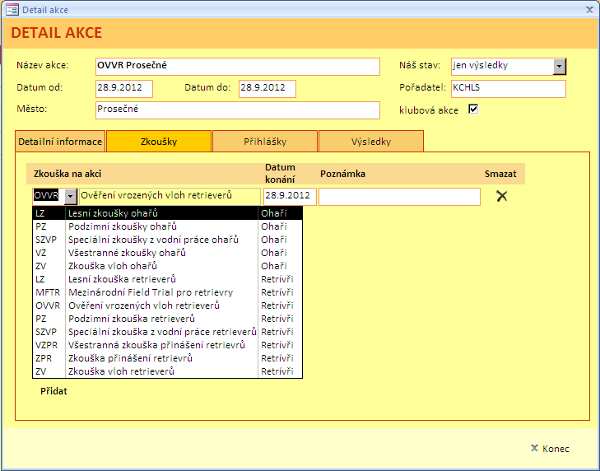This screenshot has width=600, height=471.
Task: Delete the OVVR exam row using the X icon
Action: (x=502, y=196)
